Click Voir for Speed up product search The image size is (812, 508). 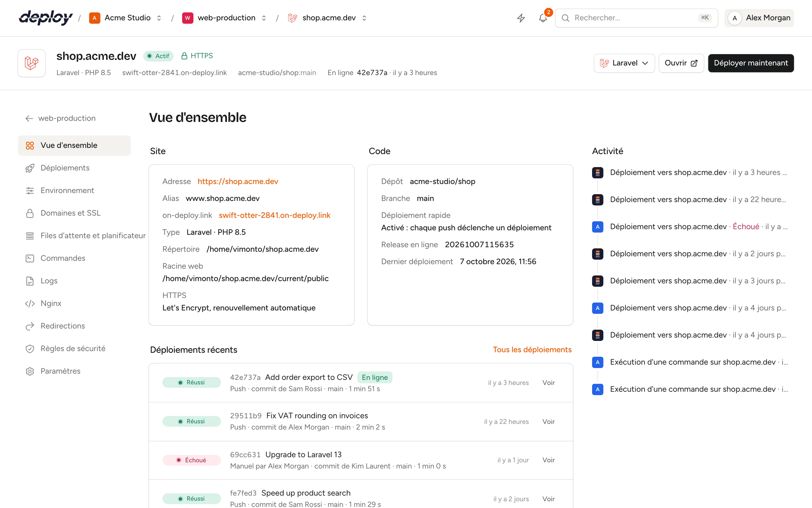click(548, 499)
